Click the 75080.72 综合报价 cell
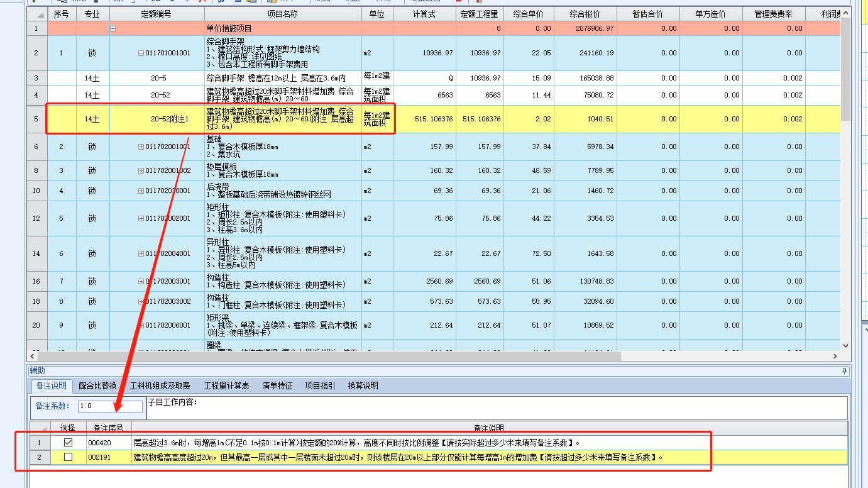 coord(585,95)
